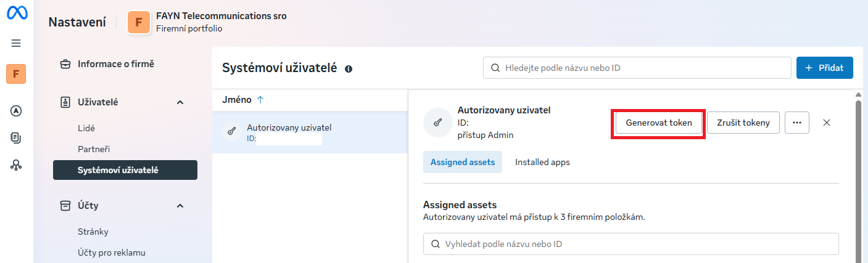Click the Meta logo icon

17,15
